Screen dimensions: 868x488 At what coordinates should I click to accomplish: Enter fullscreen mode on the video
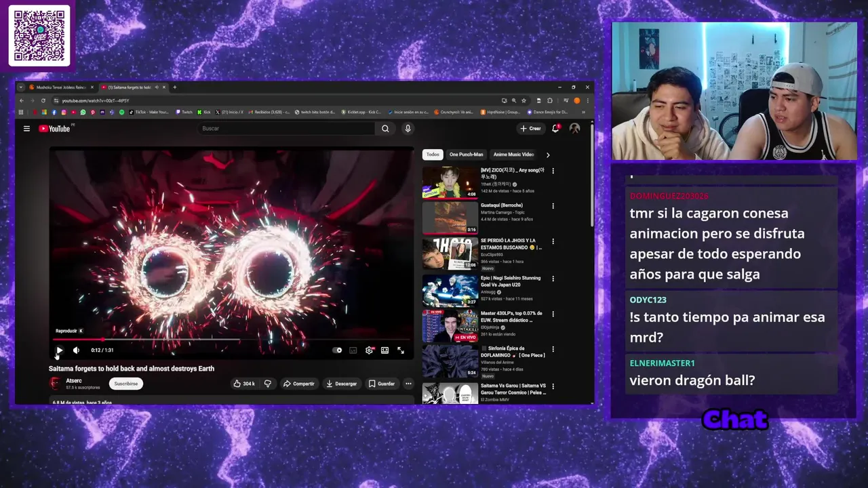pos(401,350)
